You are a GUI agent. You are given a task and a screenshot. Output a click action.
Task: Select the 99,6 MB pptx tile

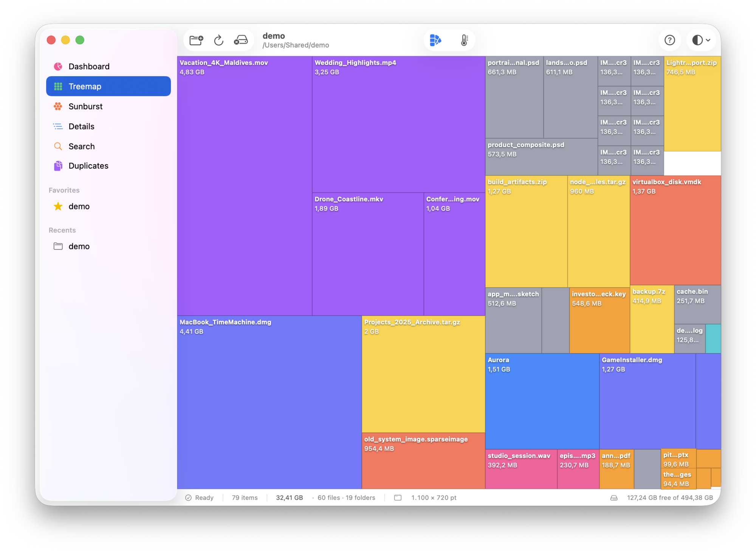pyautogui.click(x=679, y=459)
